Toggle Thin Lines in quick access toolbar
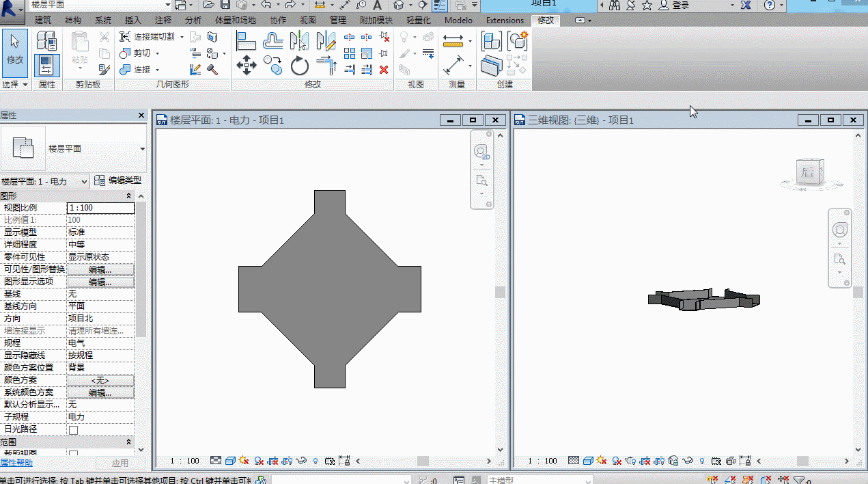Screen dimensions: 868x484 439,5
